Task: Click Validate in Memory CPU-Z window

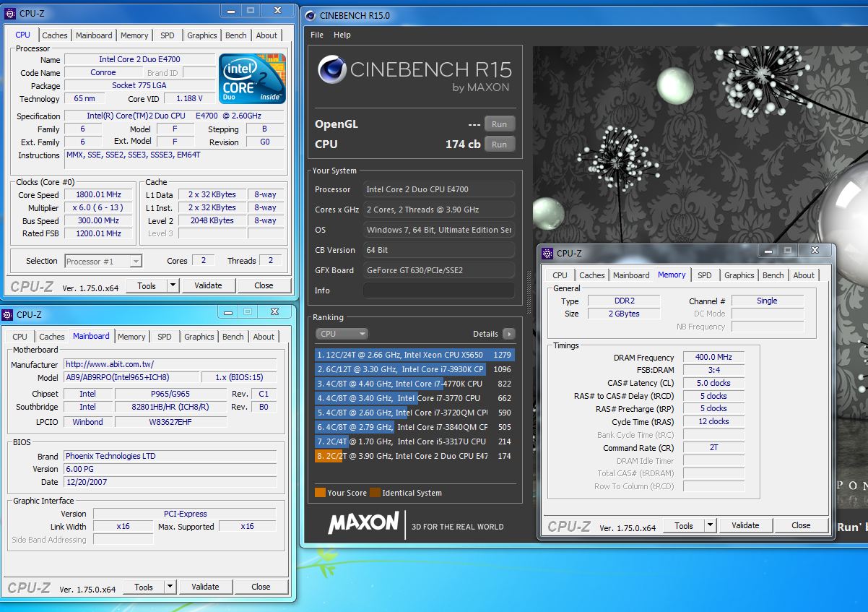Action: pos(745,525)
